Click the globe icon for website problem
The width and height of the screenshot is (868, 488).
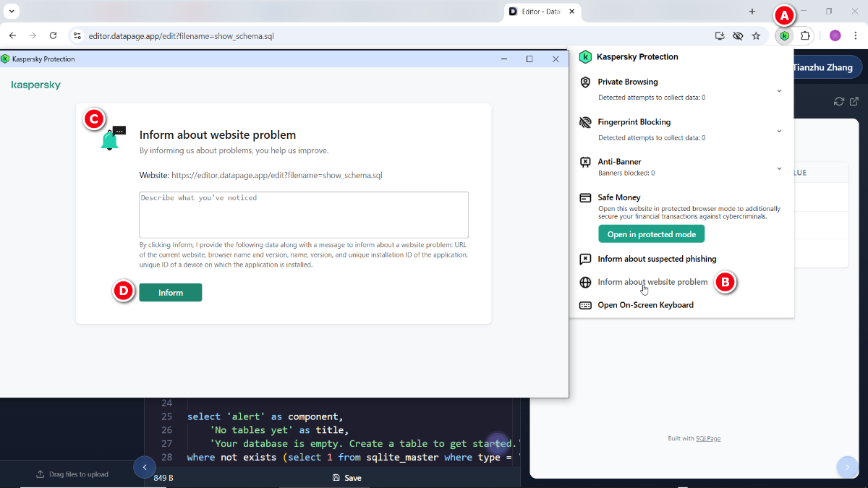(585, 282)
